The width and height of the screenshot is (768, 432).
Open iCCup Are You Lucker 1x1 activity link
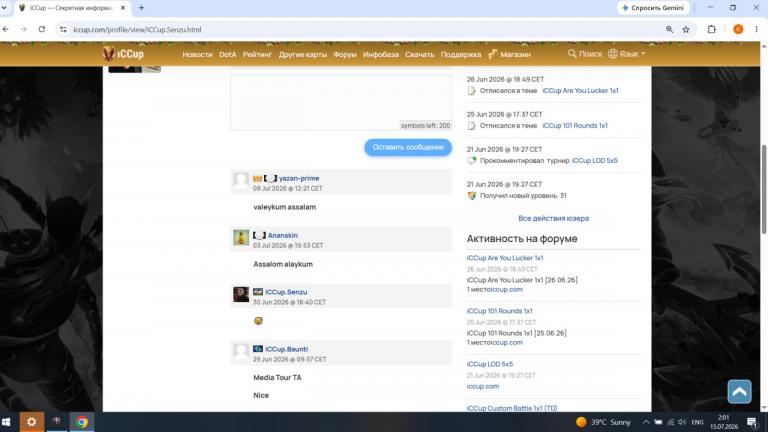(580, 91)
